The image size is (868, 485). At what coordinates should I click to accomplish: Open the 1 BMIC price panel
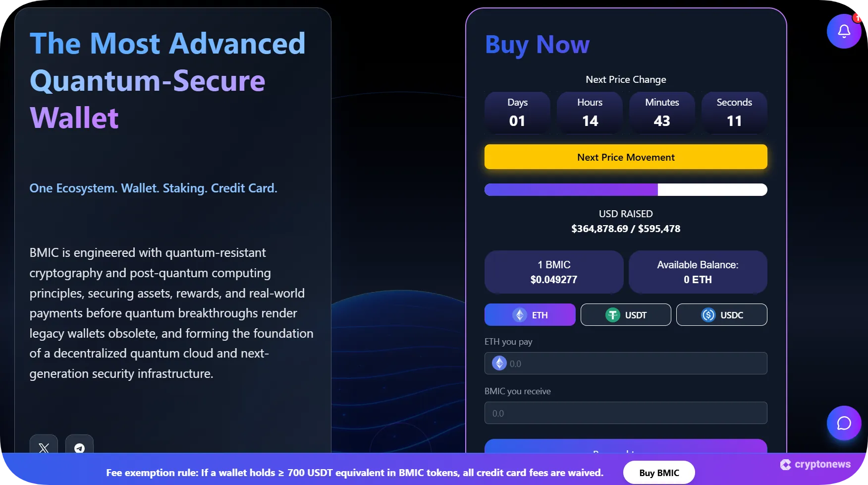553,272
